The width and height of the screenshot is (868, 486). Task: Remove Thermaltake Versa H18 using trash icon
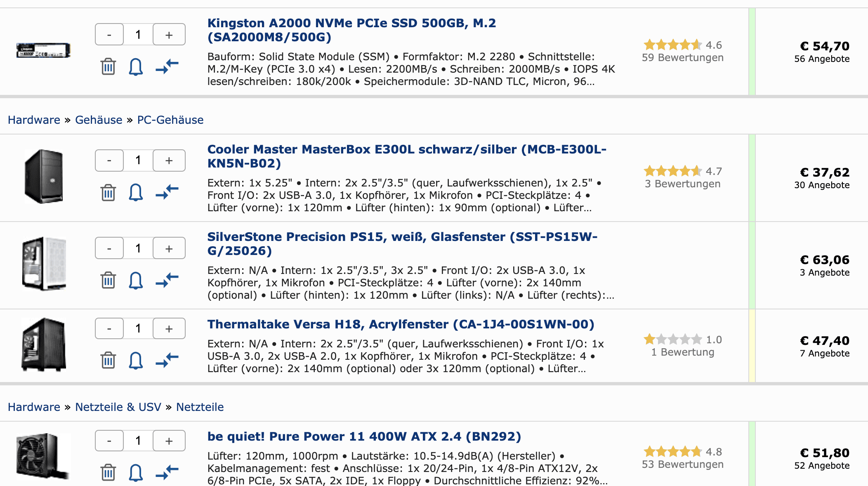[108, 360]
